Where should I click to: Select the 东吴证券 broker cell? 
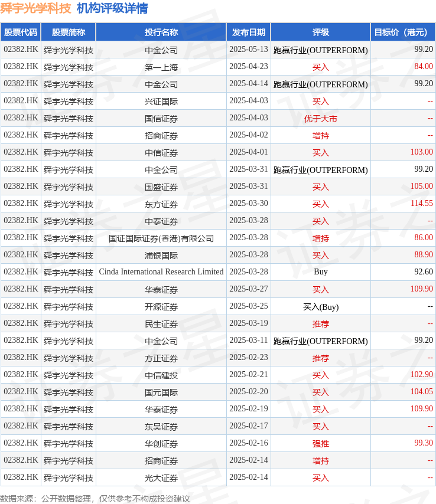(x=161, y=427)
